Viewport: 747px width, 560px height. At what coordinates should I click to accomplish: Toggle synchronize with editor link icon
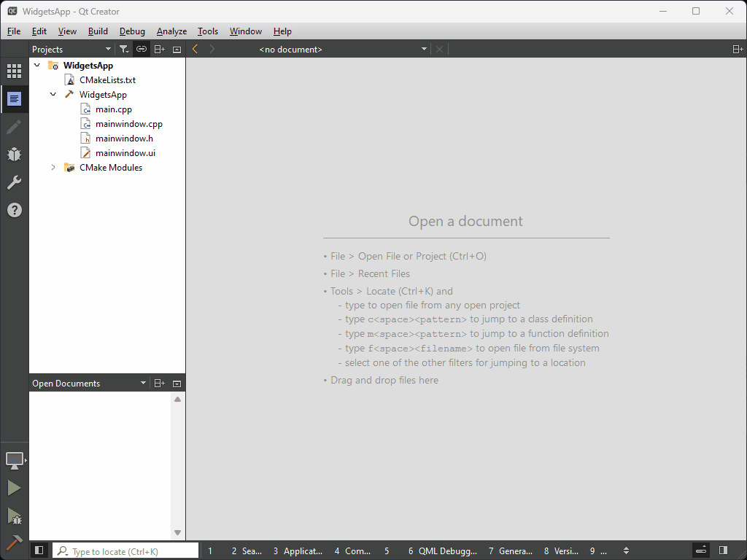point(142,49)
